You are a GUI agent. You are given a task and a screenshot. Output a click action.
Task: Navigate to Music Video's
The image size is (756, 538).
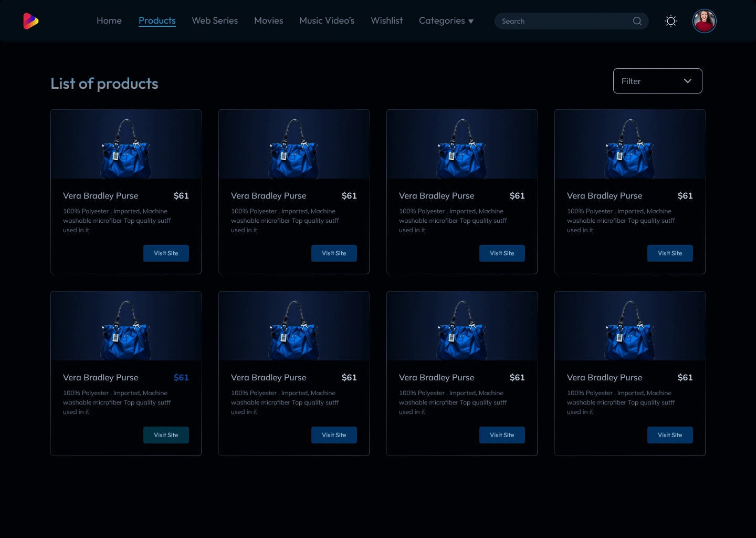tap(327, 20)
